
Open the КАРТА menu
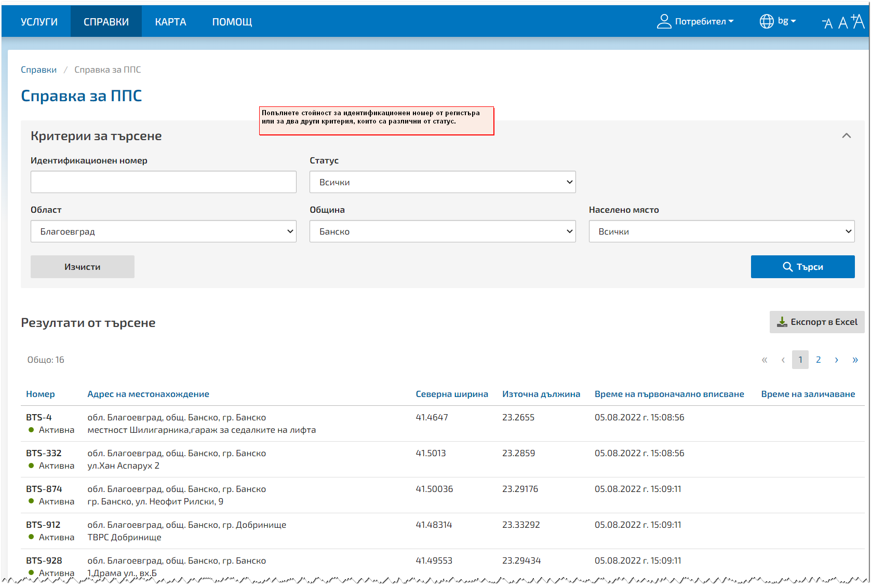pos(170,22)
